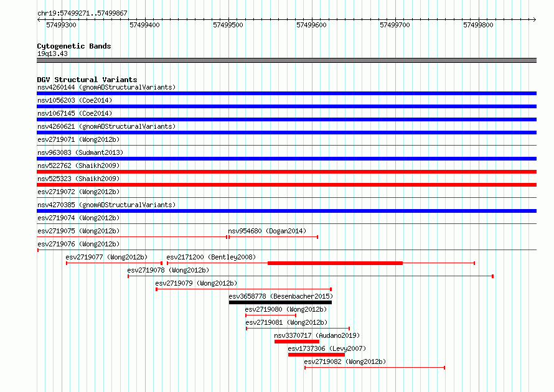Click the 57499400 ruler position
554x392 pixels.
144,25
